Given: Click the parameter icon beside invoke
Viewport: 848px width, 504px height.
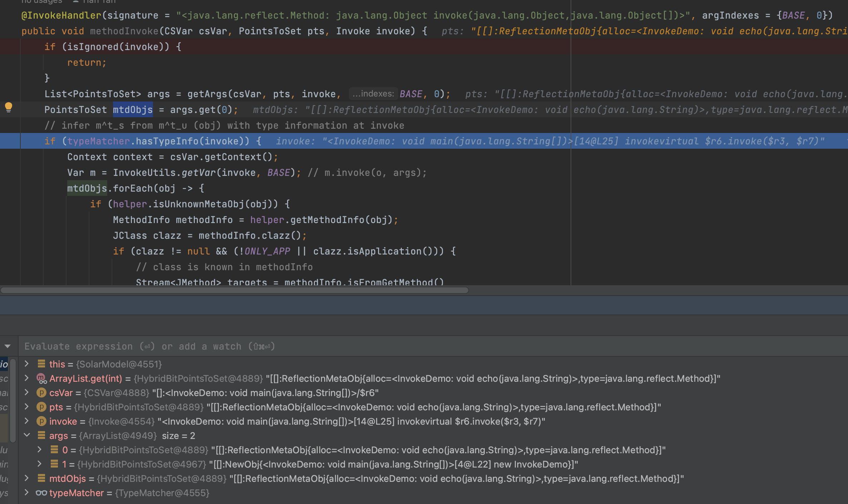Looking at the screenshot, I should coord(41,421).
